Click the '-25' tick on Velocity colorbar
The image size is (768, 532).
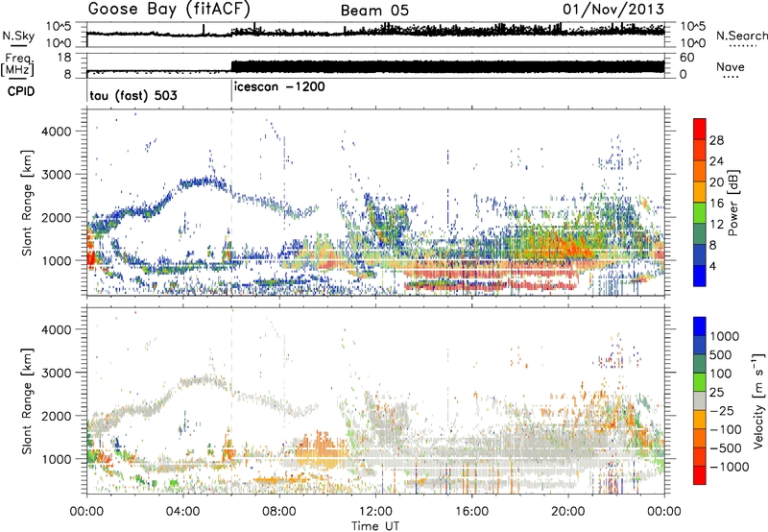(722, 411)
